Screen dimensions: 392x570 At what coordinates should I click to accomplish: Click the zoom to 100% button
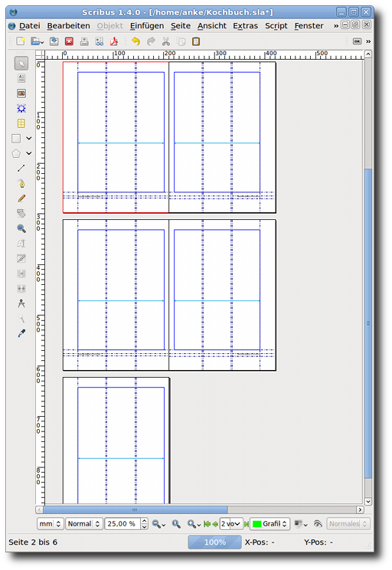176,524
